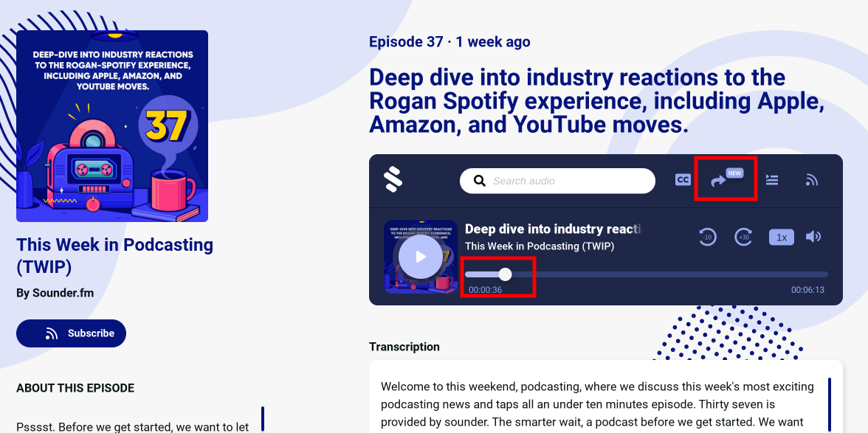Screen dimensions: 868x433
Task: Click the ABOUT THIS EPISODE heading
Action: [75, 388]
